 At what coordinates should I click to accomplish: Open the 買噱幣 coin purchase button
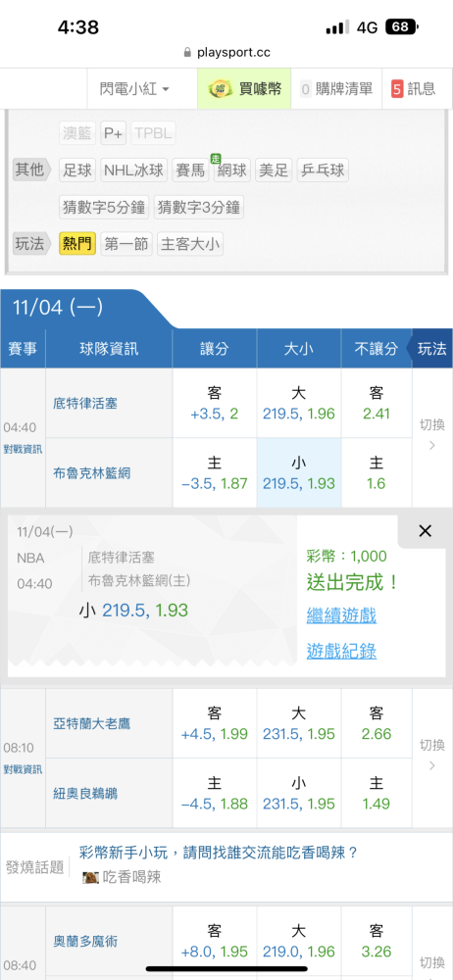(x=244, y=89)
